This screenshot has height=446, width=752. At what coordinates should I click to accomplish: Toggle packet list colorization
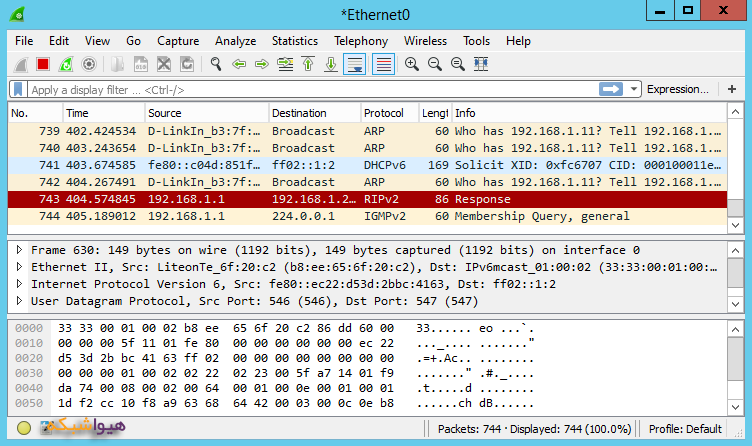tap(382, 64)
